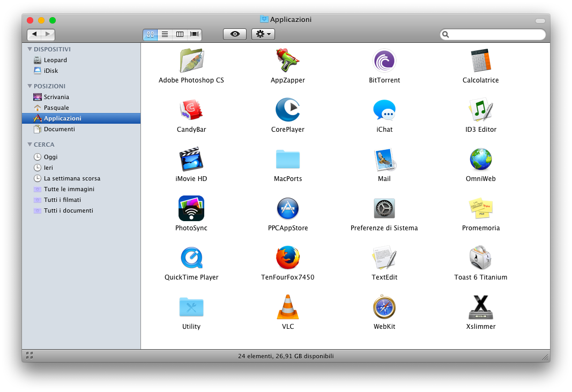Click the iMovie HD clapperboard icon

pyautogui.click(x=191, y=159)
